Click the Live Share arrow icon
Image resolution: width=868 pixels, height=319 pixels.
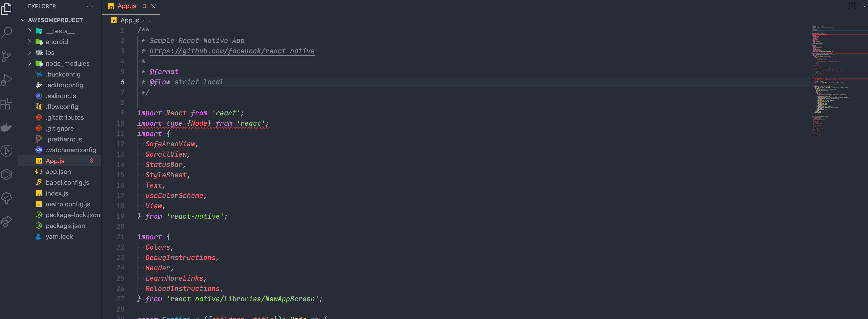pos(6,222)
